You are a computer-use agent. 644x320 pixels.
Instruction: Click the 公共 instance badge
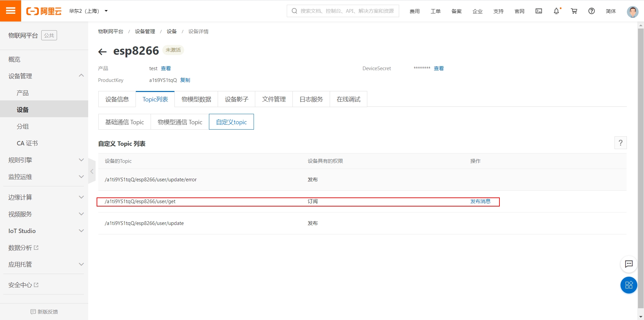click(49, 35)
